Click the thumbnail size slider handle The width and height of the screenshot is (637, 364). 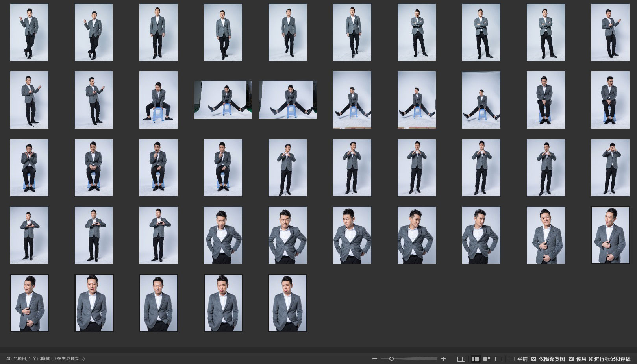pos(391,359)
